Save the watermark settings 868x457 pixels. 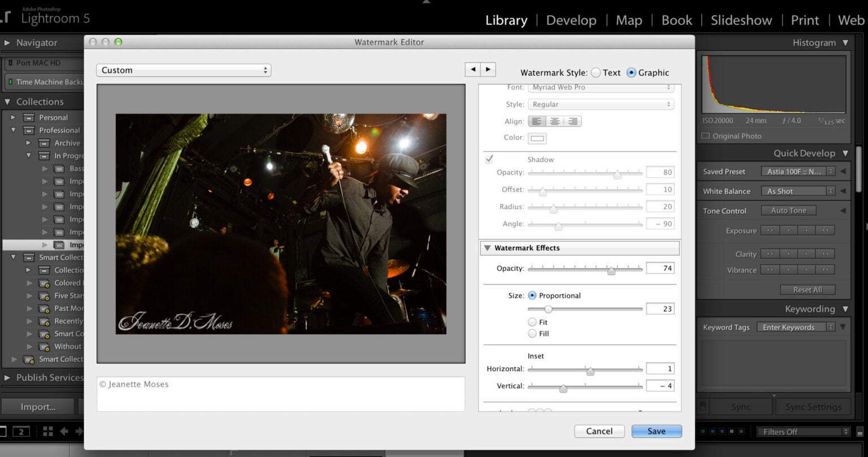click(x=656, y=430)
